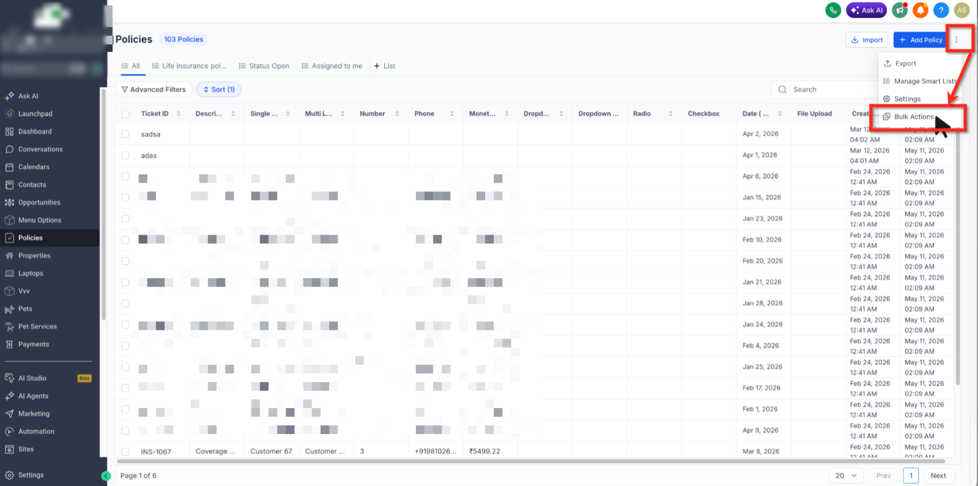Sort by the Date column arrows
Screen dimensions: 980x486
coord(780,114)
